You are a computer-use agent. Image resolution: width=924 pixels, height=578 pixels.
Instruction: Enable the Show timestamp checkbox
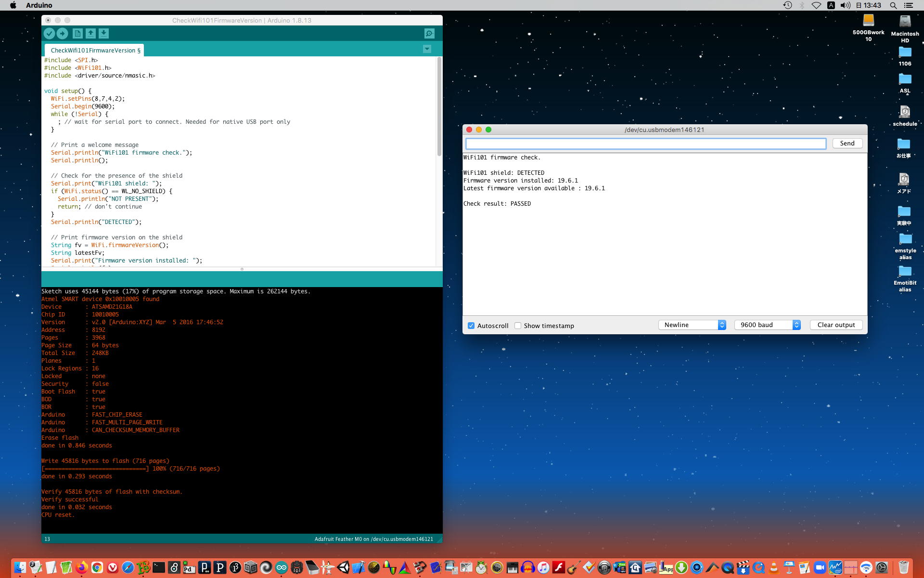click(518, 326)
